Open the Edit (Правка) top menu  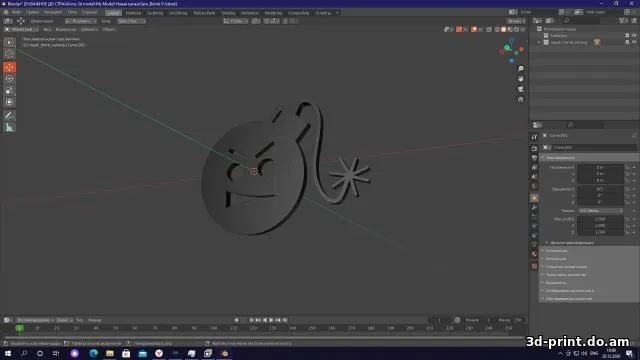pyautogui.click(x=32, y=12)
